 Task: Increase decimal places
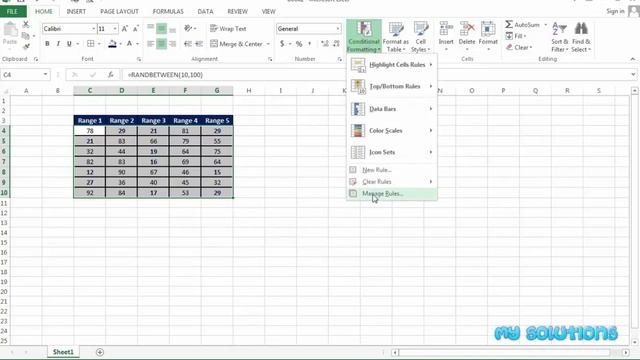325,43
